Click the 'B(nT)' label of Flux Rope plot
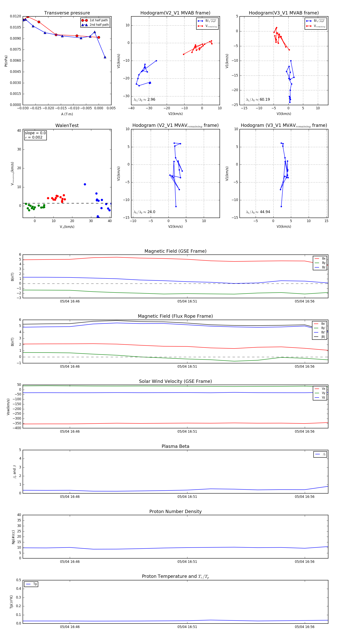Image resolution: width=351 pixels, height=644 pixels. pos(12,342)
